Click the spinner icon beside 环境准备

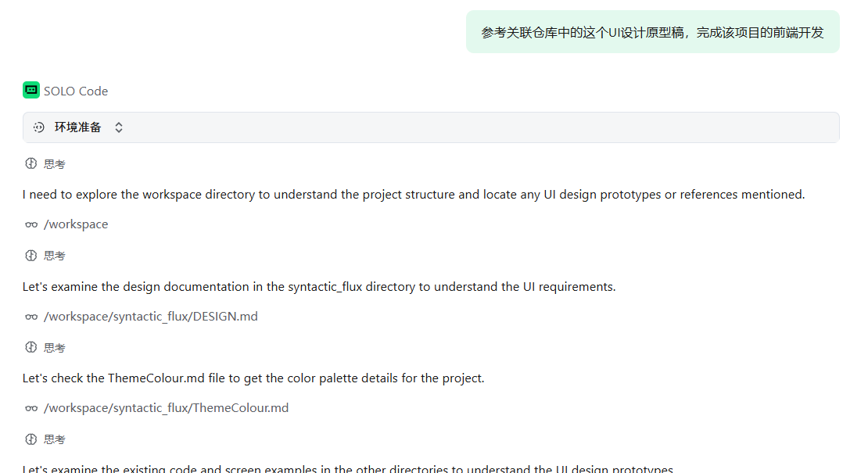pos(39,127)
